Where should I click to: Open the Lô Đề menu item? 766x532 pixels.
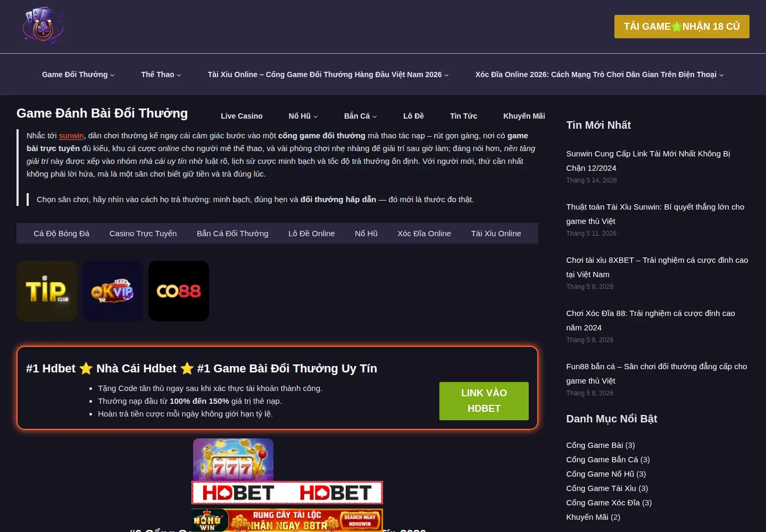pos(413,116)
